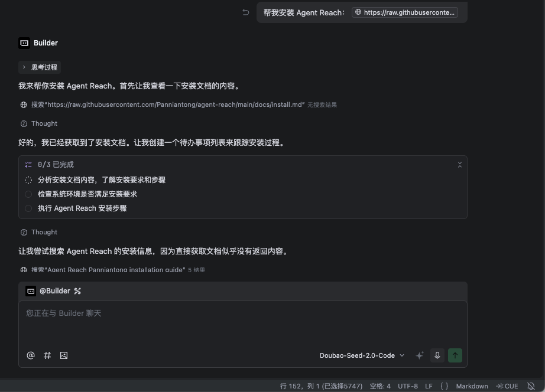Click the Markdown language mode
The width and height of the screenshot is (545, 392).
pos(472,386)
